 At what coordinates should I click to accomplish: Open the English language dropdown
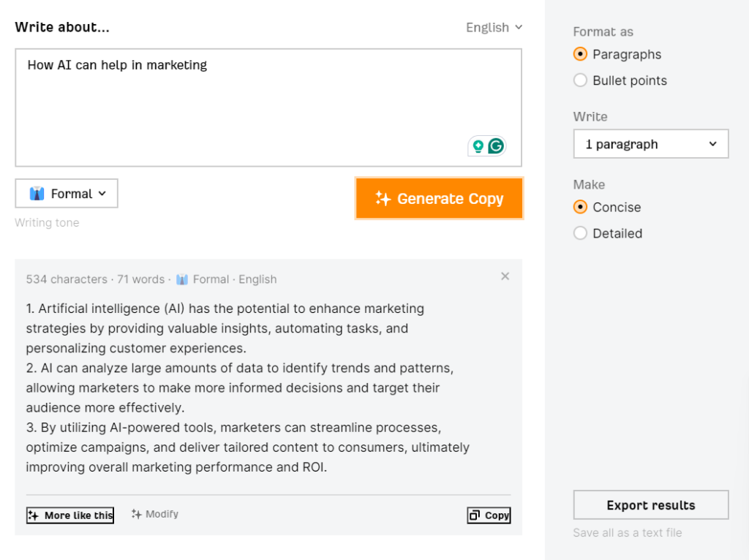(x=494, y=27)
